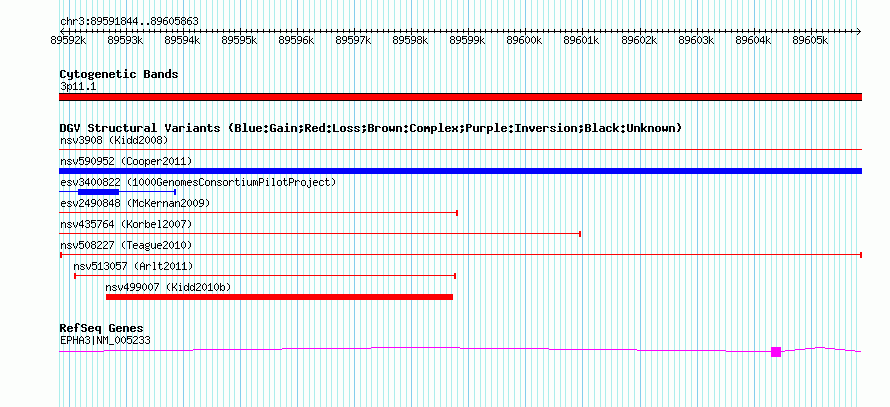Click the thick red nsv499007 loss bar
Image resolution: width=890 pixels, height=407 pixels.
pos(279,297)
